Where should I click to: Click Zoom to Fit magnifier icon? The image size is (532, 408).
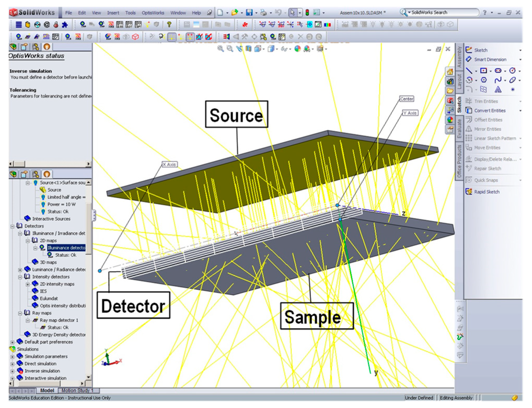pos(221,49)
